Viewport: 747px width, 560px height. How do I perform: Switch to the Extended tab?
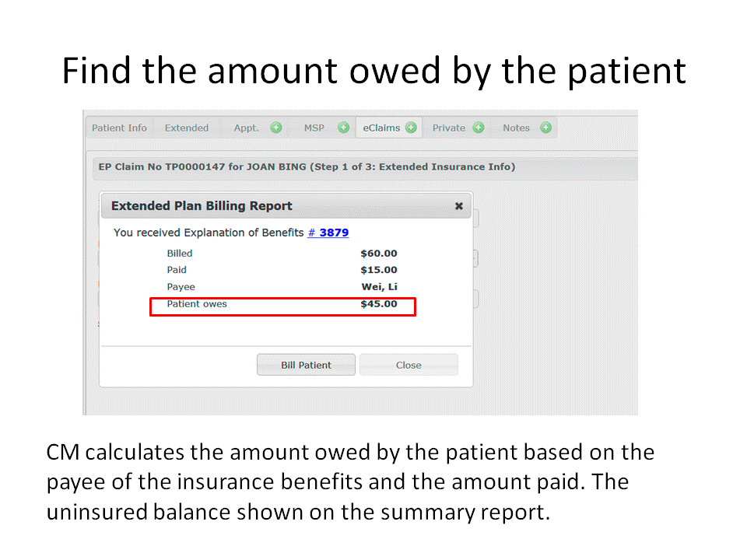tap(187, 128)
